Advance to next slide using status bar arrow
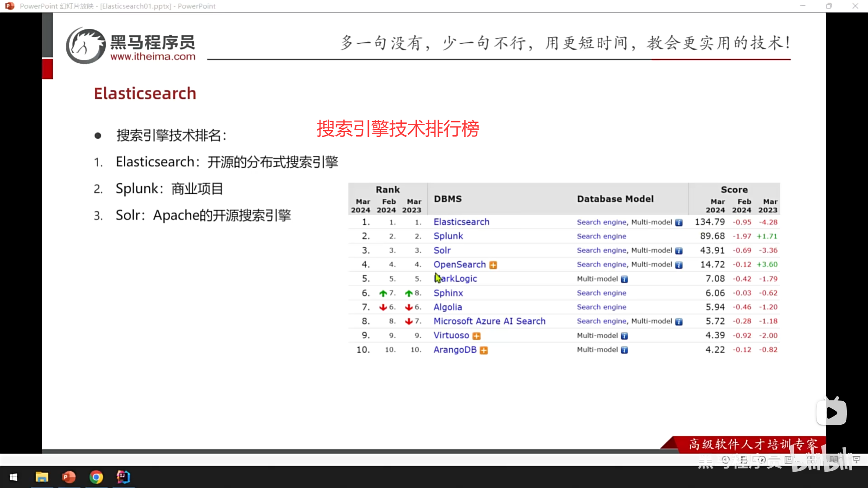 (x=762, y=460)
